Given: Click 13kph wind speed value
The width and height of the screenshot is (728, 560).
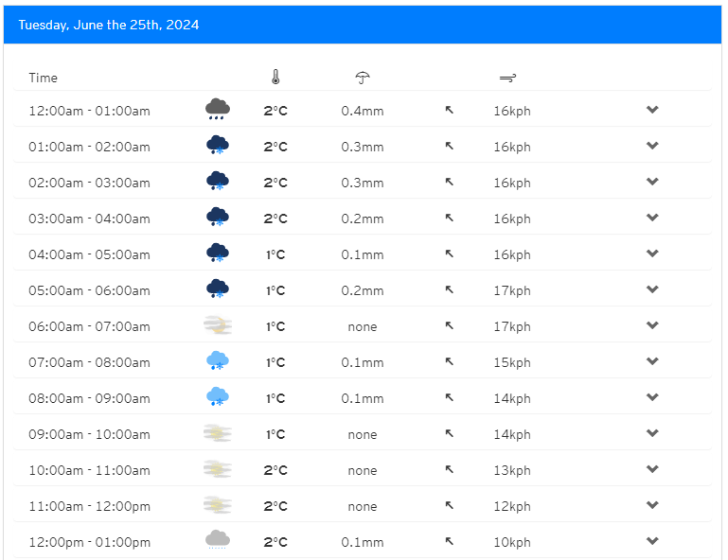Looking at the screenshot, I should pyautogui.click(x=512, y=470).
